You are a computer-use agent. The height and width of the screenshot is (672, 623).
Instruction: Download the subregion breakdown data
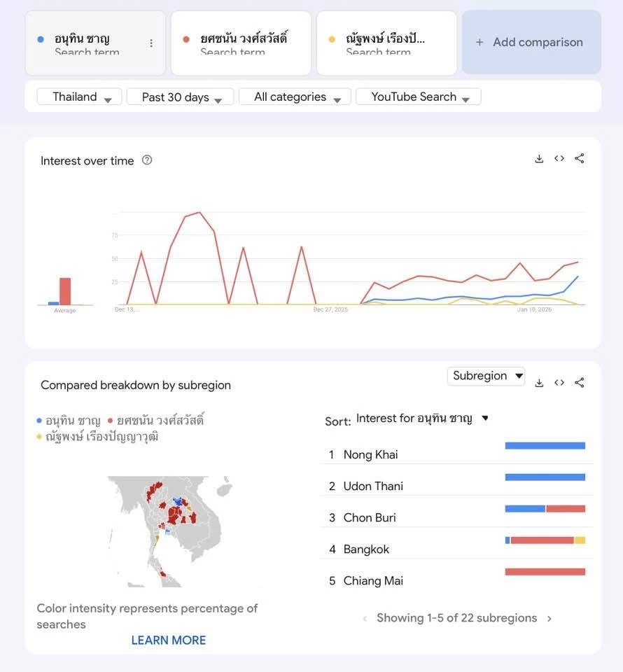click(539, 383)
